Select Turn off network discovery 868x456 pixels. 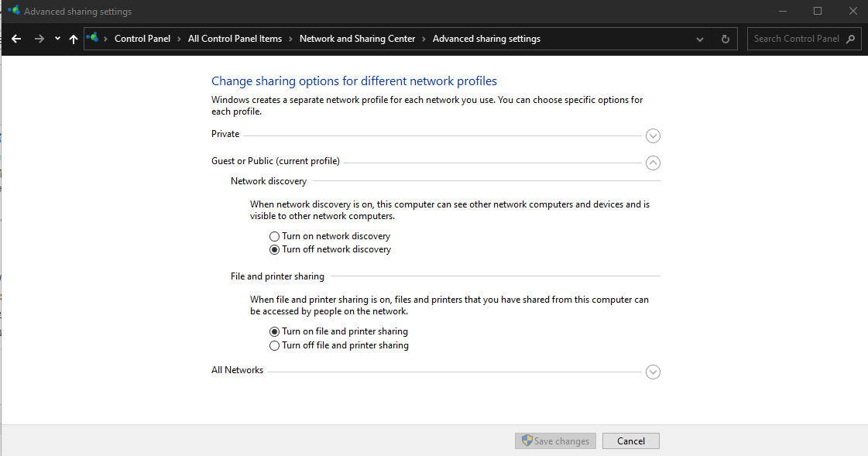[x=274, y=250]
